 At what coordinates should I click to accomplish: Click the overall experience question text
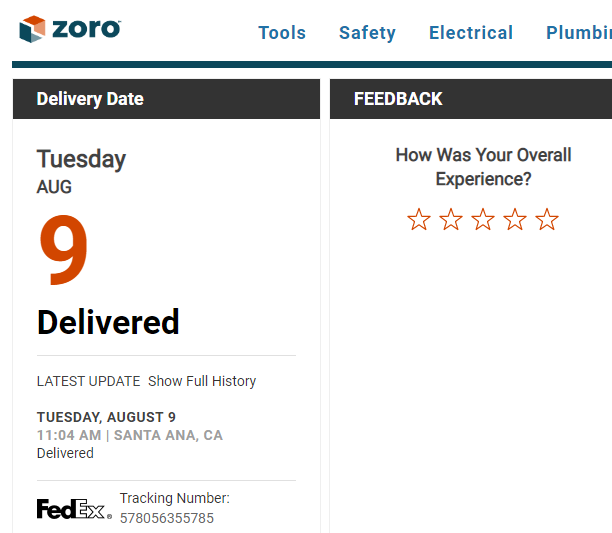point(483,167)
